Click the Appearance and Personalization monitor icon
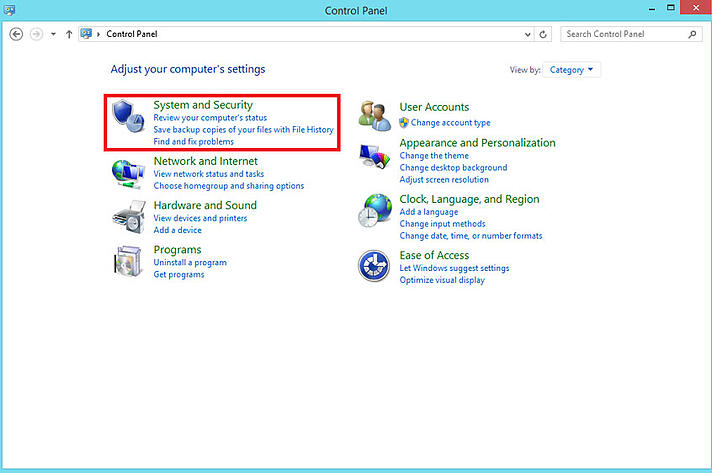This screenshot has height=473, width=712. [375, 156]
